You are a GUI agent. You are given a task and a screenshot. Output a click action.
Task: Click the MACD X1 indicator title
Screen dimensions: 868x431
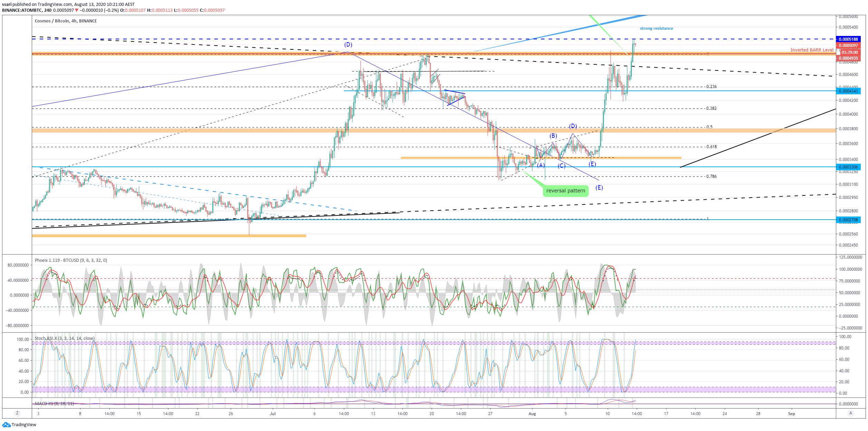coord(54,404)
